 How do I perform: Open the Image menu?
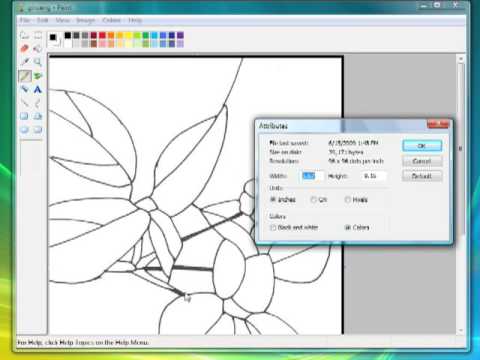coord(85,20)
